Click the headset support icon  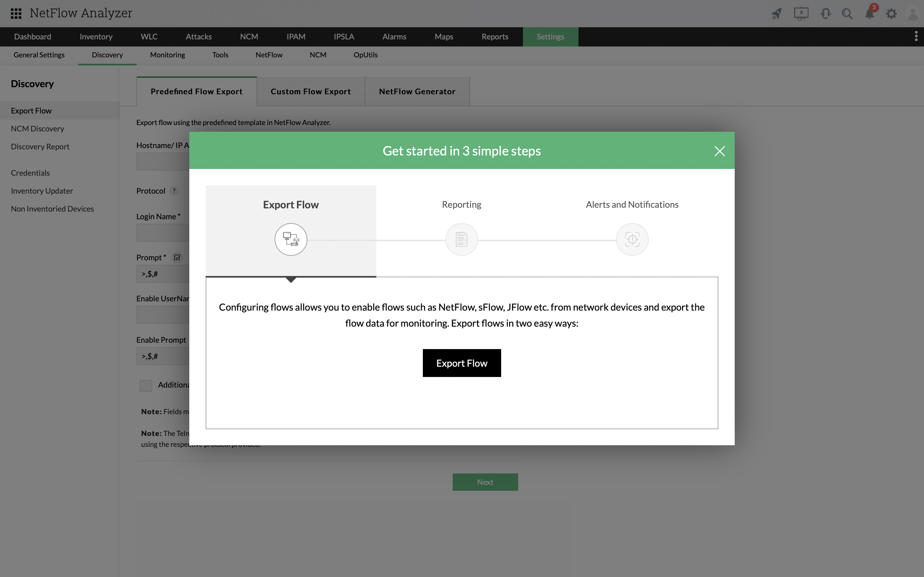pyautogui.click(x=825, y=14)
